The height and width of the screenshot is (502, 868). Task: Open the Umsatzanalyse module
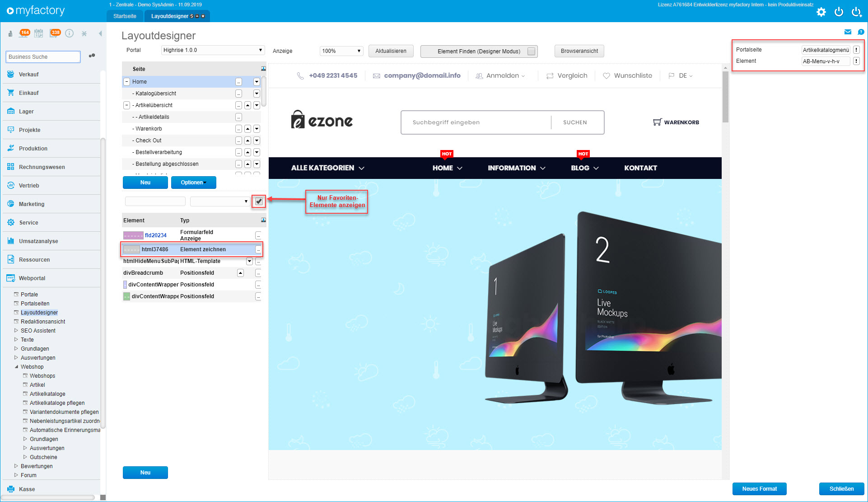[x=51, y=241]
